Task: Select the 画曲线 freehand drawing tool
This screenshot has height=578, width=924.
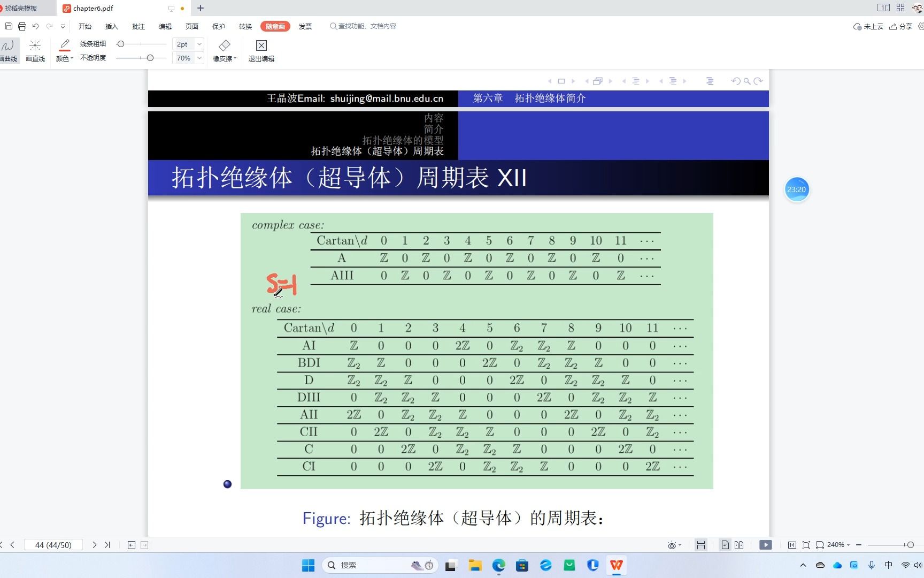Action: (9, 50)
